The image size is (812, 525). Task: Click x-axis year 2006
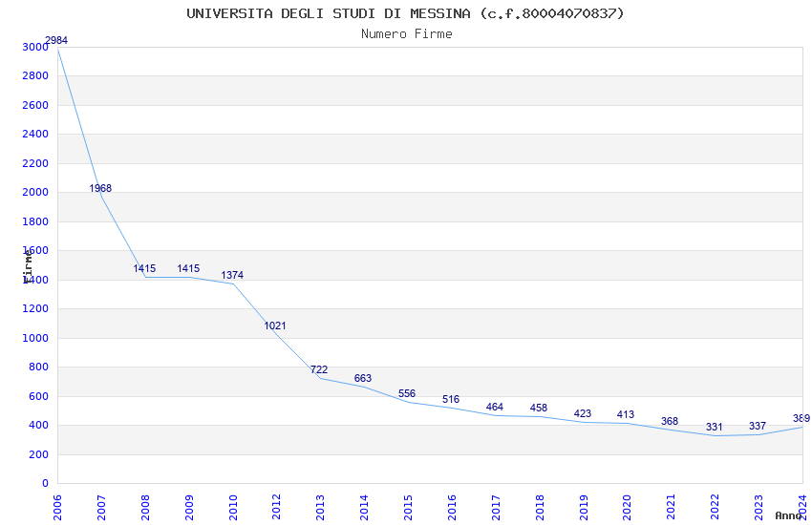pyautogui.click(x=57, y=508)
